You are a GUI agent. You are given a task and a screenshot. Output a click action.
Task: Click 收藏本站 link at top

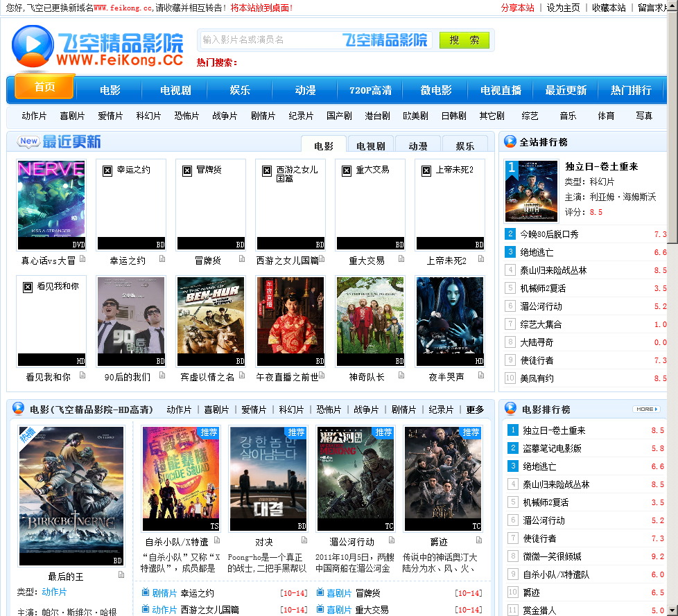(x=609, y=8)
